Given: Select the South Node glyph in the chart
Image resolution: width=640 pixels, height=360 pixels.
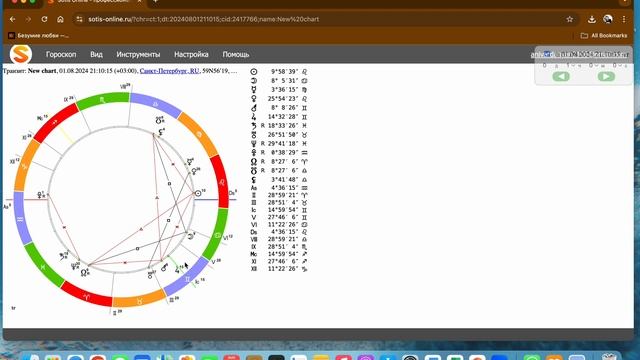Looking at the screenshot, I should tap(159, 121).
